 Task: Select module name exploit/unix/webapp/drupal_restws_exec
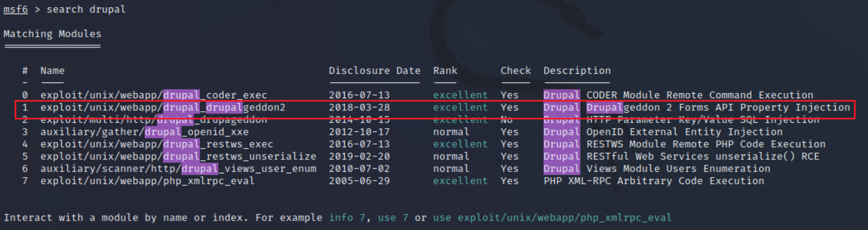tap(157, 144)
